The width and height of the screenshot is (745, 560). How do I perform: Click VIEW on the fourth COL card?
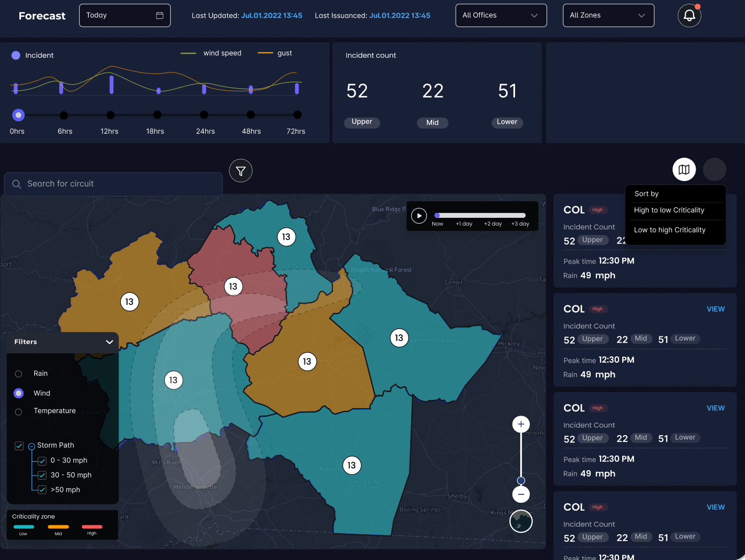coord(716,508)
